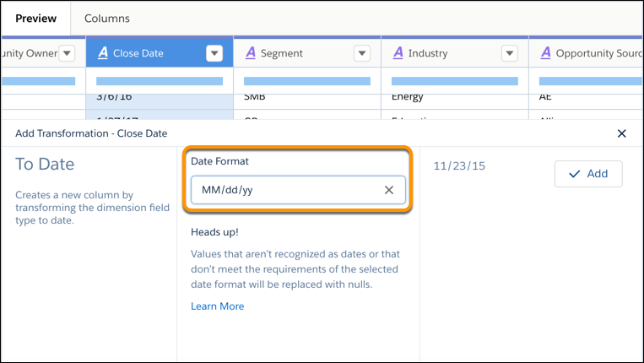Clear the Date Format field with X icon
This screenshot has width=644, height=363.
pos(389,190)
